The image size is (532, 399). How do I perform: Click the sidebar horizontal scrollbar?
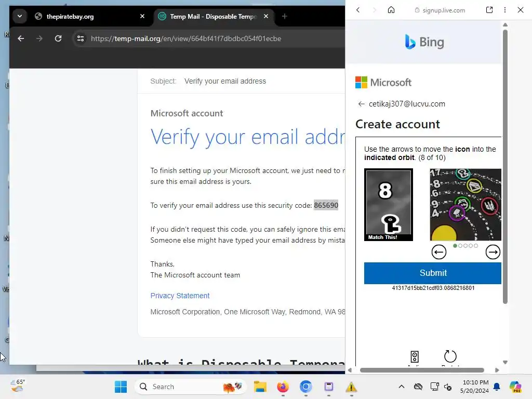click(422, 370)
